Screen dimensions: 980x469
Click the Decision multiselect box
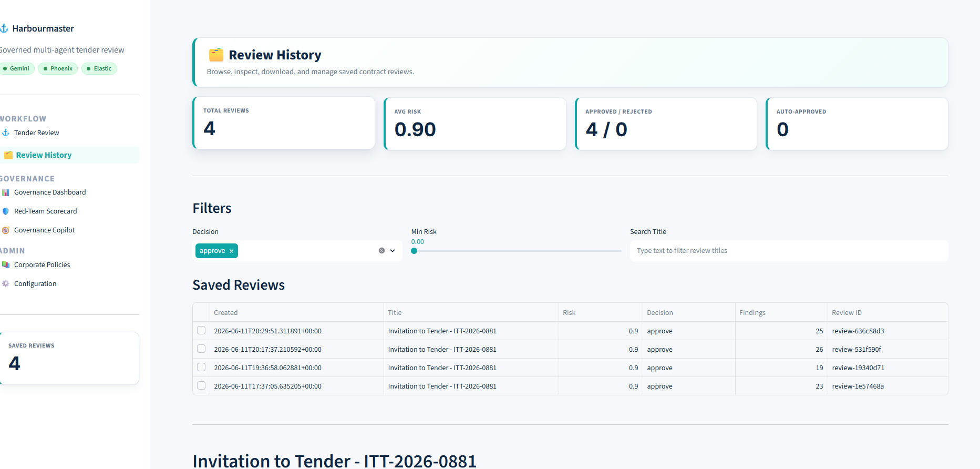click(x=297, y=251)
